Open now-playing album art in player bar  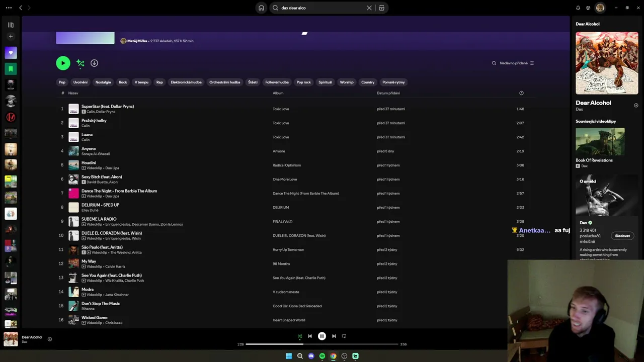(11, 339)
